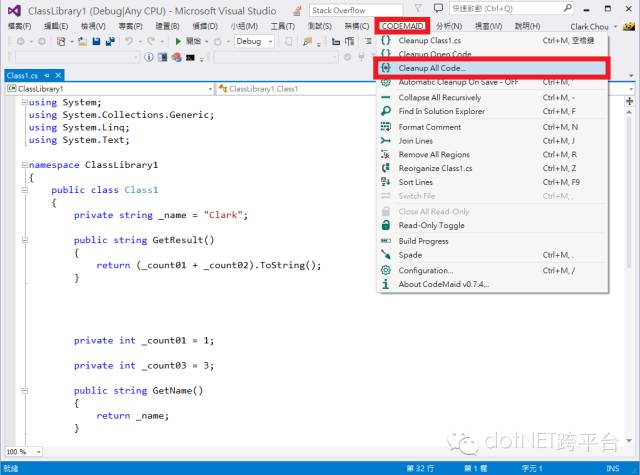Collapse the GetName() method block

click(24, 391)
